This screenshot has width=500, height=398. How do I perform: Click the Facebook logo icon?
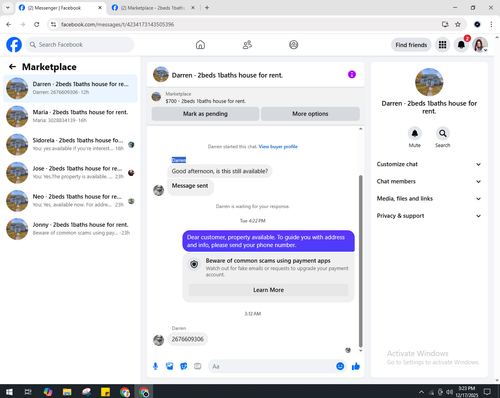[14, 45]
